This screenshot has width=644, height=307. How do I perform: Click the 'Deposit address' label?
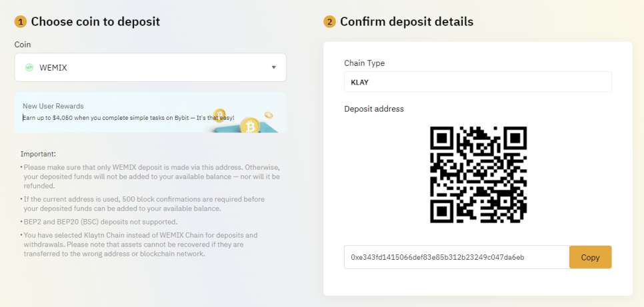pos(374,109)
